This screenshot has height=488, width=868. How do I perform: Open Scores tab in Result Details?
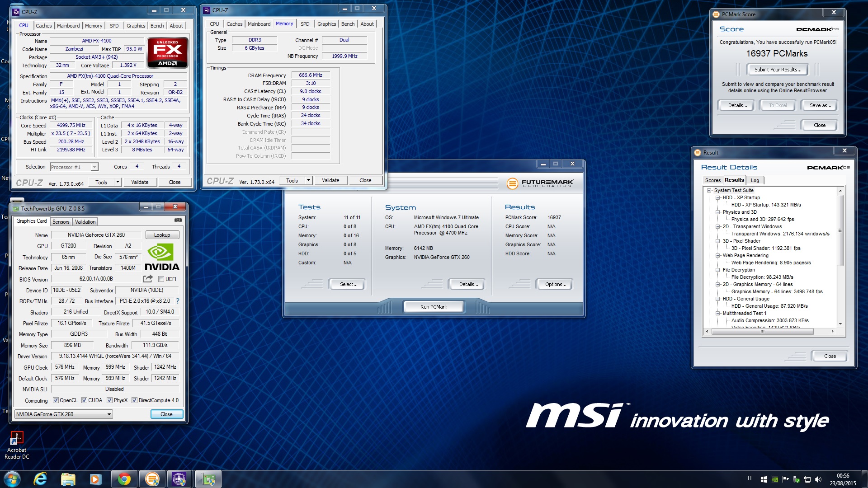[x=713, y=180]
